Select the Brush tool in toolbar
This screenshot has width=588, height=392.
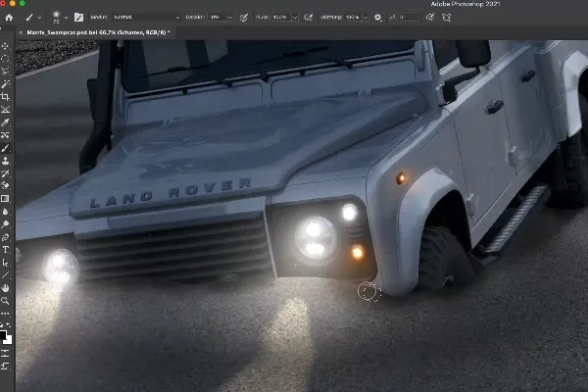coord(5,148)
